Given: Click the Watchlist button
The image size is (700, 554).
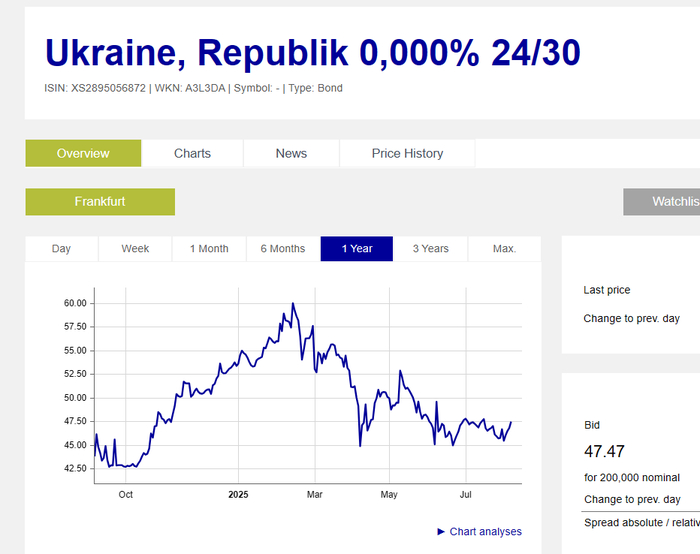Looking at the screenshot, I should click(662, 201).
